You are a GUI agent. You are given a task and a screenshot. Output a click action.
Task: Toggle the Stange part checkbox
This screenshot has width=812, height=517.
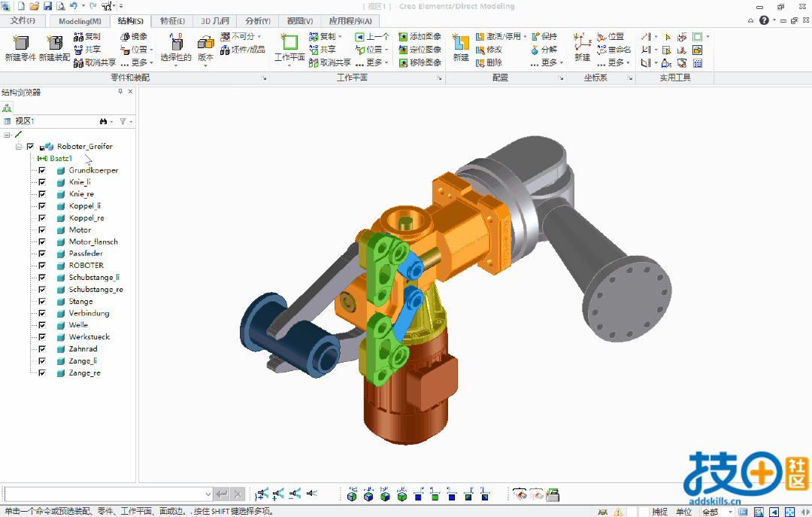coord(42,302)
